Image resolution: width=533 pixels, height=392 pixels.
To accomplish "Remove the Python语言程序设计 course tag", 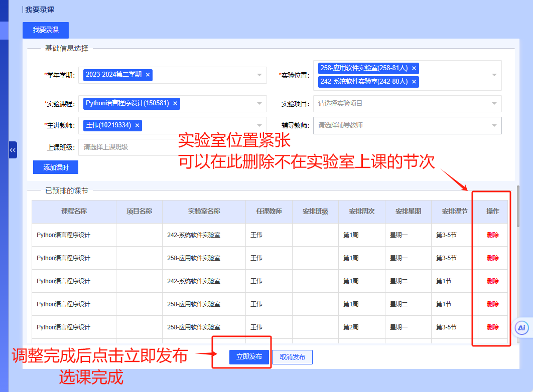I will click(175, 103).
